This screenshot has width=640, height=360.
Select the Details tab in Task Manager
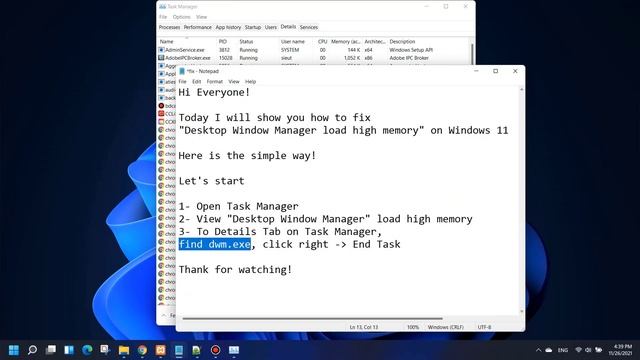click(288, 27)
